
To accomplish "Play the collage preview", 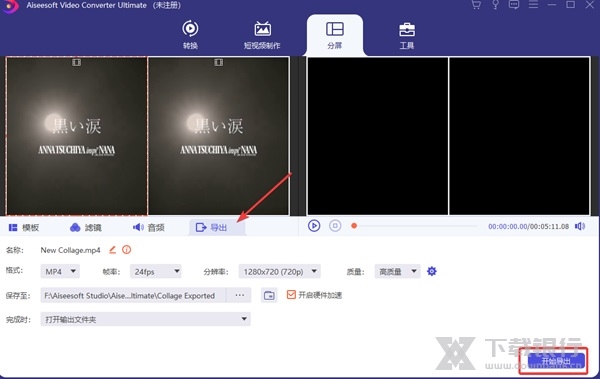I will [314, 226].
